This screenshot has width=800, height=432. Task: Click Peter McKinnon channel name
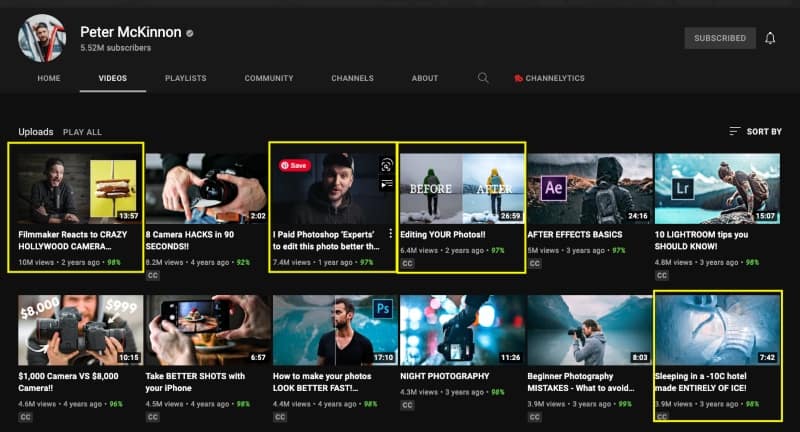click(131, 32)
